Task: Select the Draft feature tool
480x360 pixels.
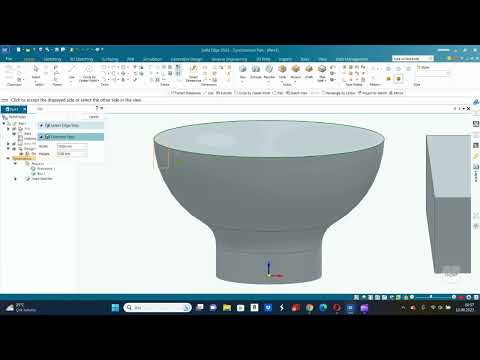Action: [309, 71]
